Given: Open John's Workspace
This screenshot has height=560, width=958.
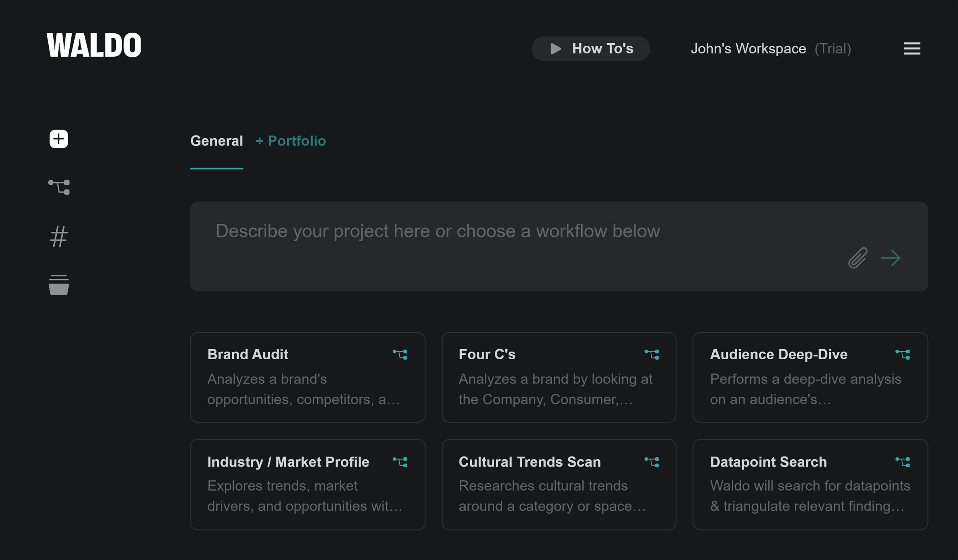Looking at the screenshot, I should [748, 48].
